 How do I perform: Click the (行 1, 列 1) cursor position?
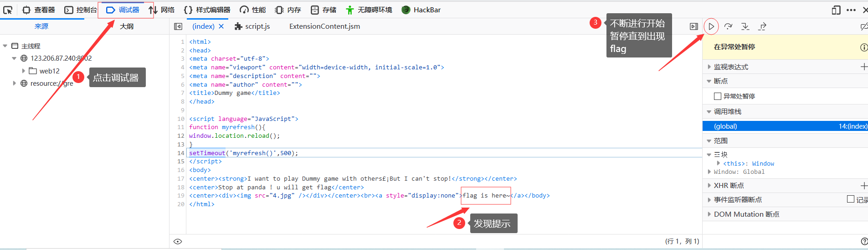point(682,242)
